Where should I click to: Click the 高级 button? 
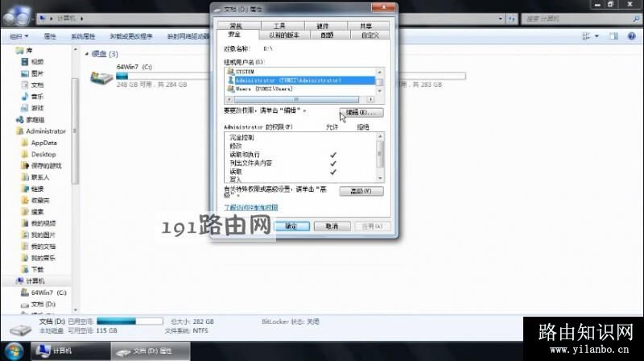(361, 191)
